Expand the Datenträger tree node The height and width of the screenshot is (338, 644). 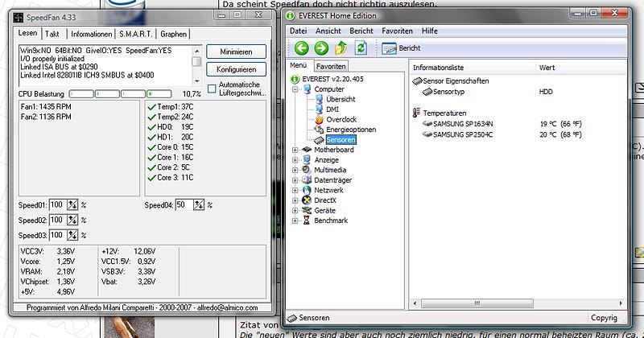click(295, 180)
